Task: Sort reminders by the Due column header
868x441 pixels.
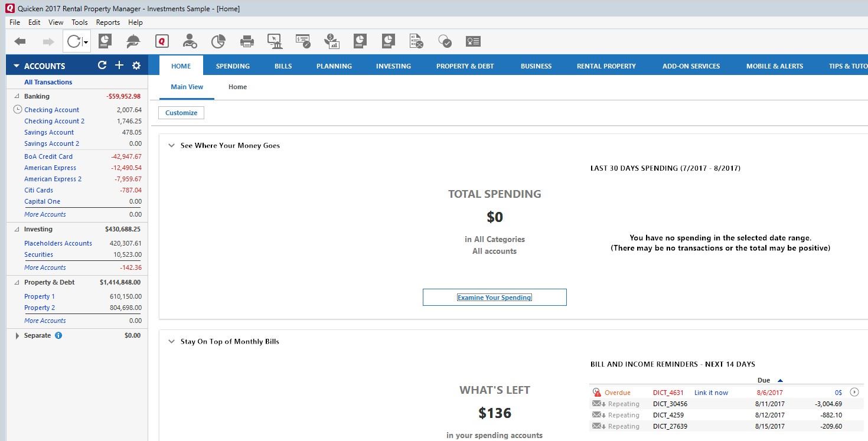Action: click(764, 380)
